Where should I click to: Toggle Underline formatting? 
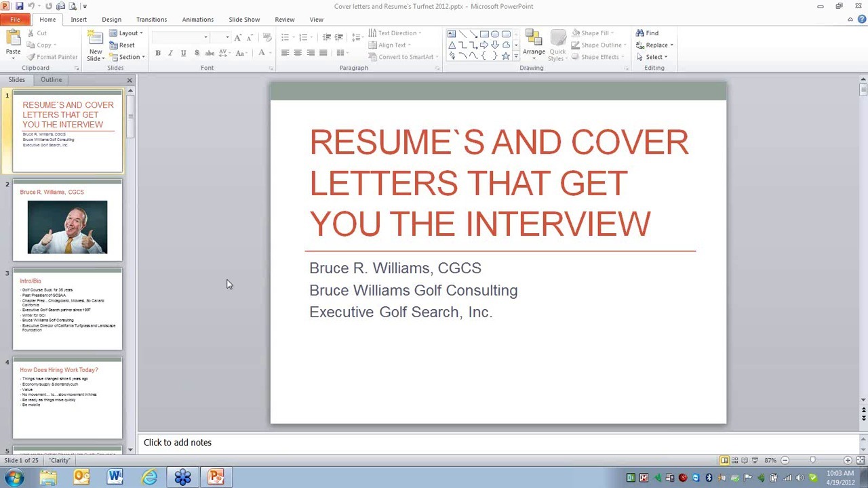point(183,54)
